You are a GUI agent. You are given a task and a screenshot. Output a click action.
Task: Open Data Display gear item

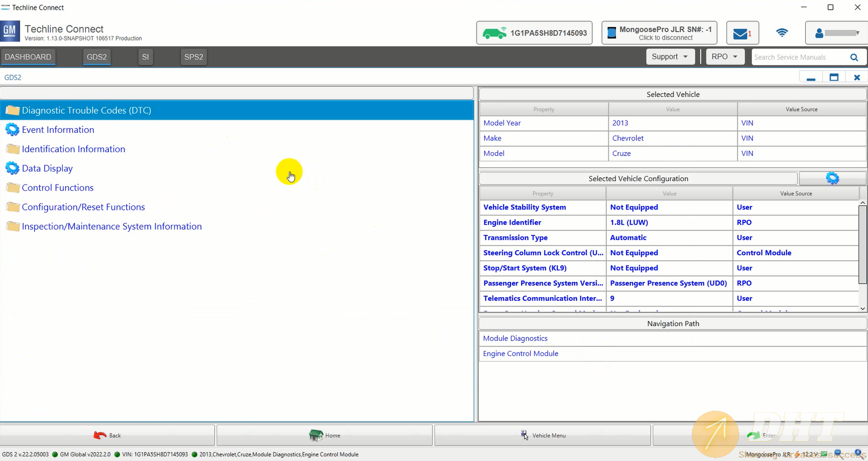point(47,168)
